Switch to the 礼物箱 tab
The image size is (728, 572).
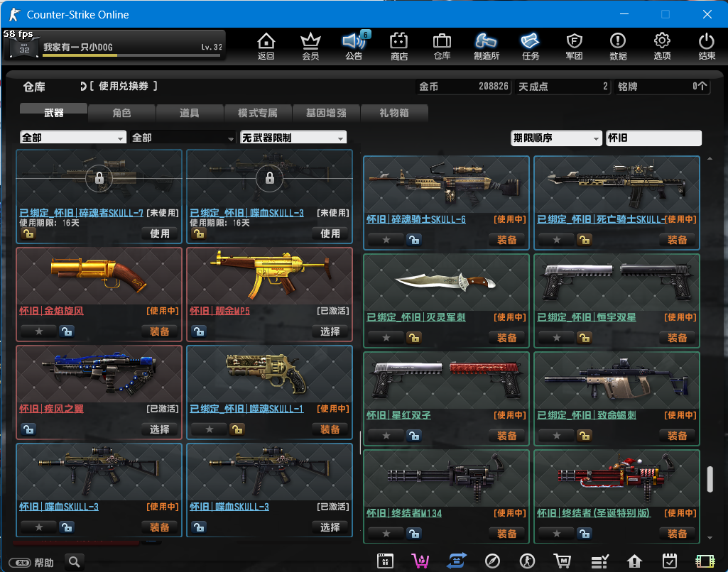(393, 112)
